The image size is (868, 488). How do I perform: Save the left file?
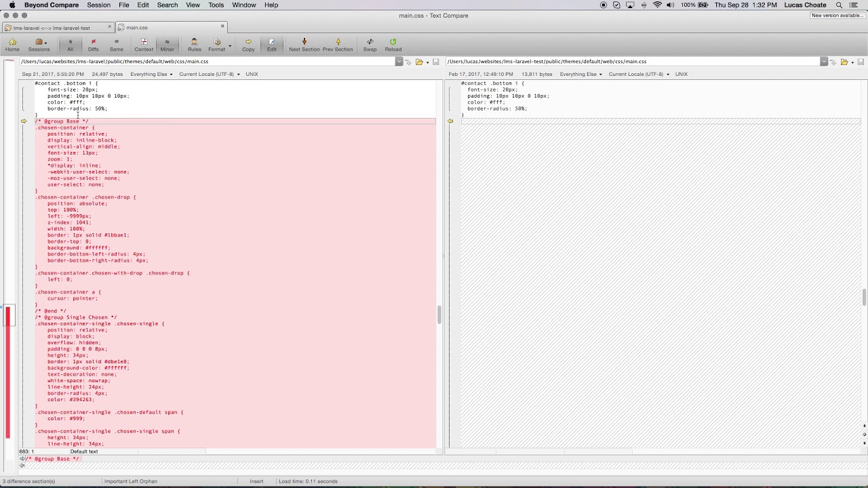coord(435,62)
